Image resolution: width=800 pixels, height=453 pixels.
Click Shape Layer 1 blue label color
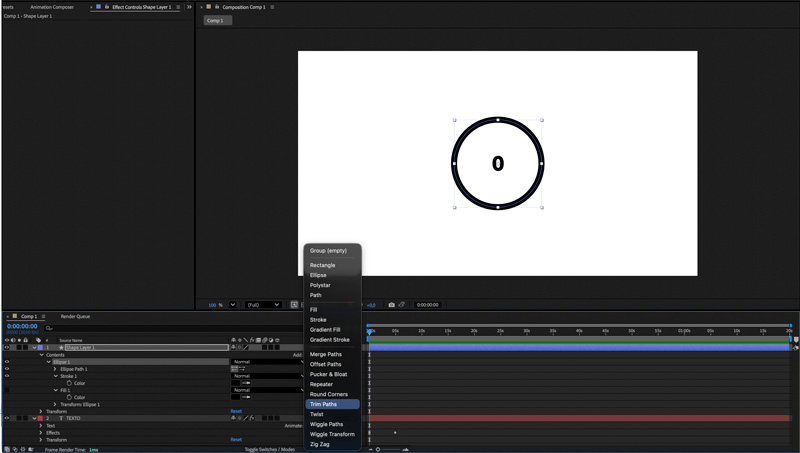pos(40,347)
